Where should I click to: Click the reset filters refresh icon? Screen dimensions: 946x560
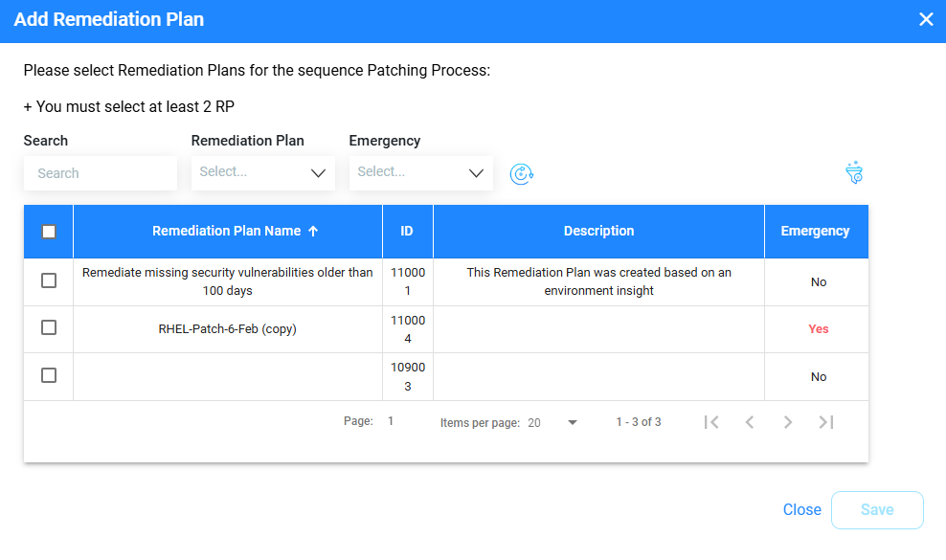click(x=521, y=174)
